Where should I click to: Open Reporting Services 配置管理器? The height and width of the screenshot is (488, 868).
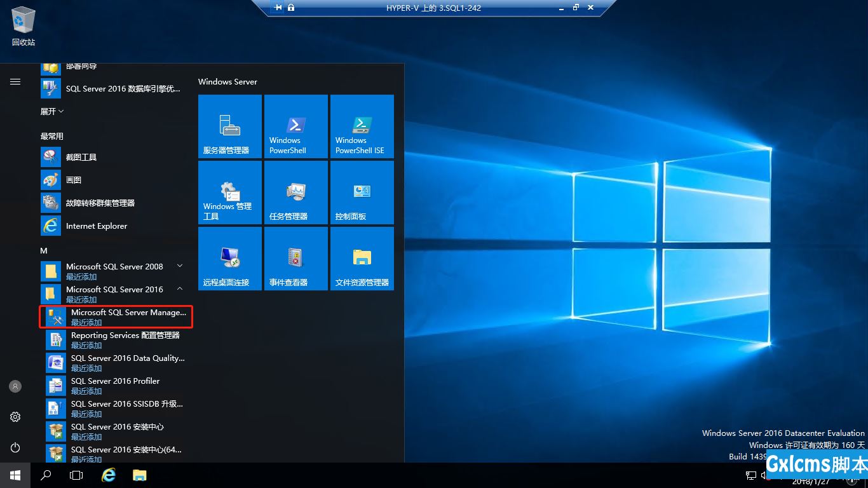coord(117,340)
